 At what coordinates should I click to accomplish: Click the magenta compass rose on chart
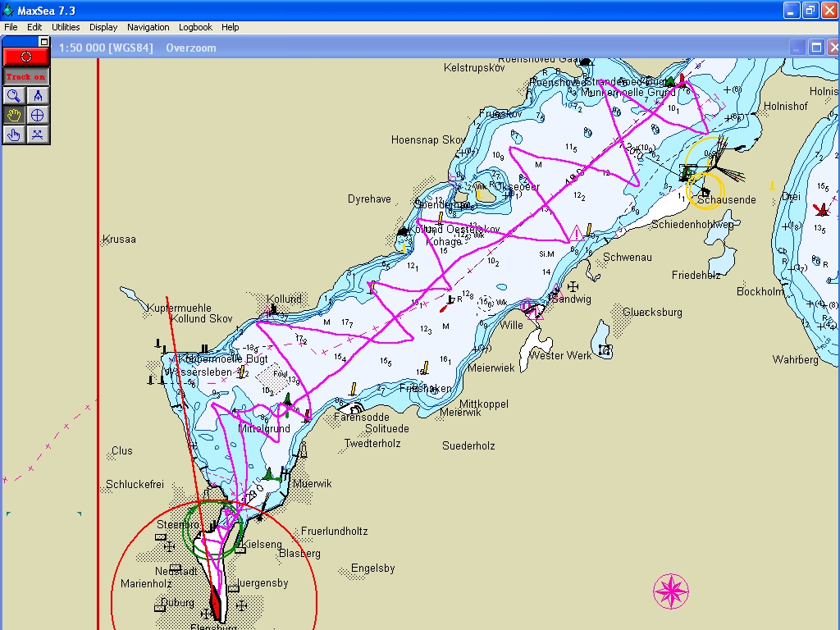tap(671, 591)
